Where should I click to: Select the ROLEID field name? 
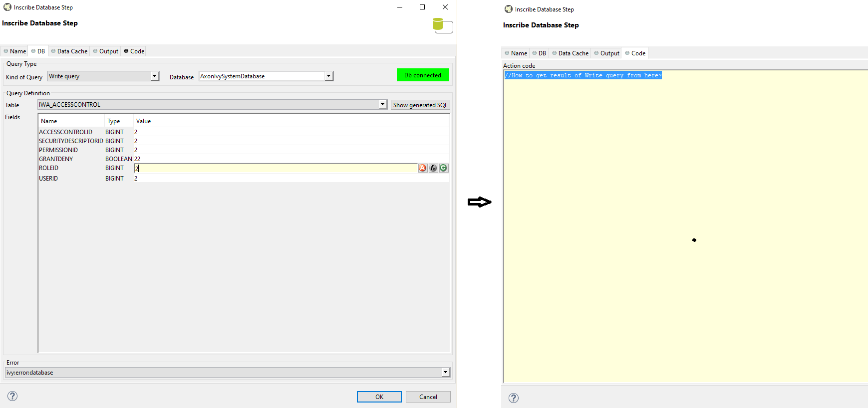click(x=49, y=168)
